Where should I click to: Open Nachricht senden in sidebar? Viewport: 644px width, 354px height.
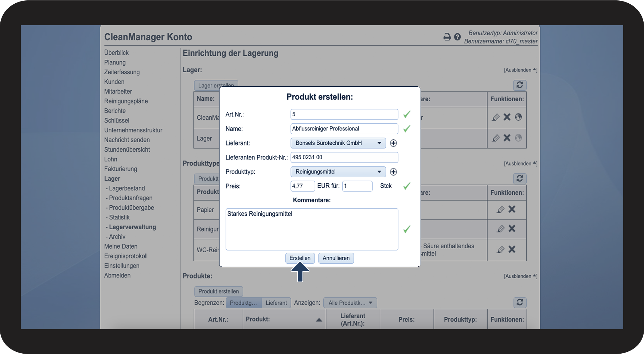pyautogui.click(x=127, y=140)
